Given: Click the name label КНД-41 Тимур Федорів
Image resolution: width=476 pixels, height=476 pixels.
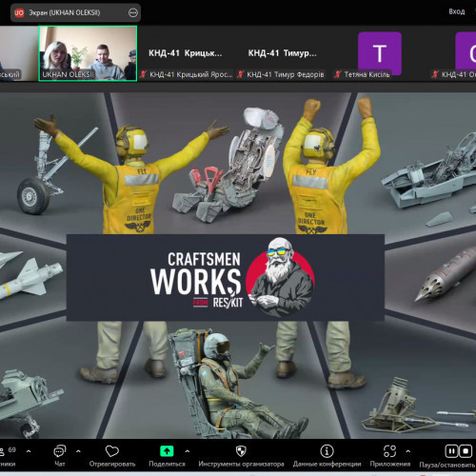Looking at the screenshot, I should [286, 74].
